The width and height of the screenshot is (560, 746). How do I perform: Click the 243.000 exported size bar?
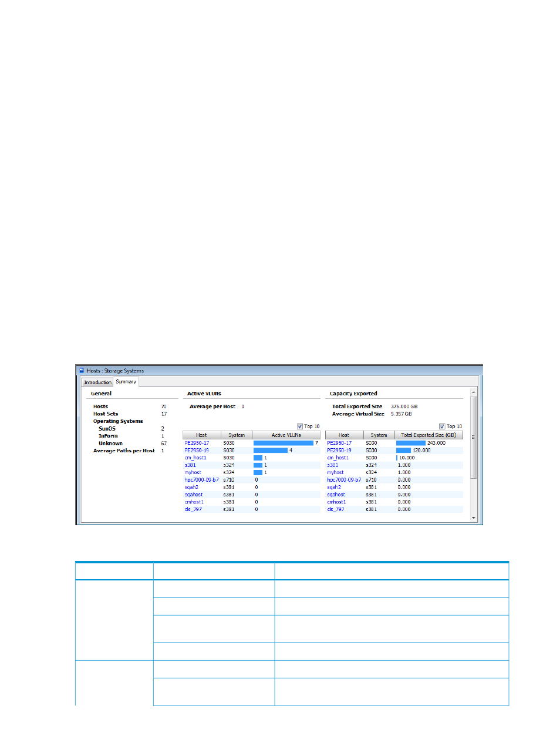tap(411, 443)
